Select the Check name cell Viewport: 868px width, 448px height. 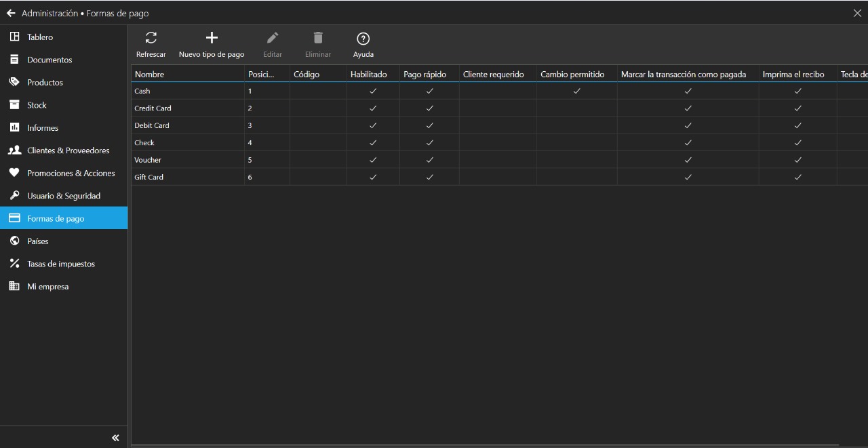(188, 142)
